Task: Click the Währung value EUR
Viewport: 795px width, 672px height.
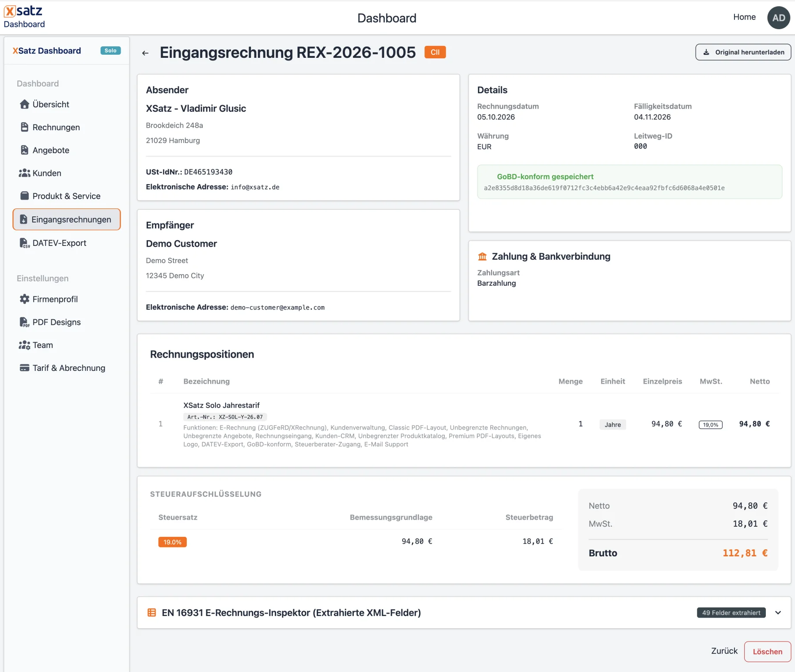Action: point(484,147)
